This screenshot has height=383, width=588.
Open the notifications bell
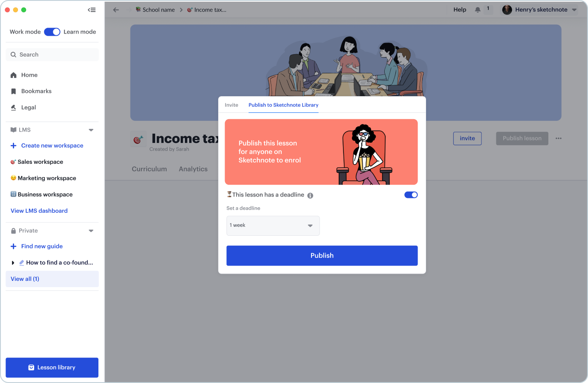[x=478, y=10]
